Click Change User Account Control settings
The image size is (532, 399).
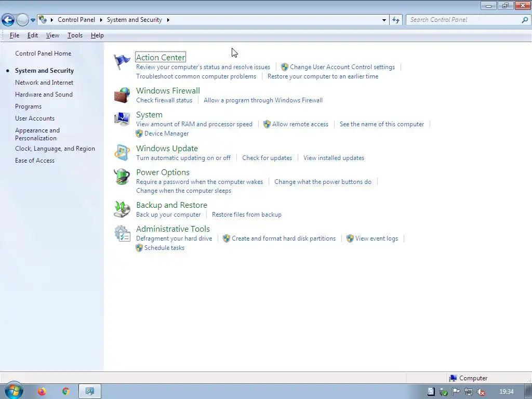click(342, 67)
